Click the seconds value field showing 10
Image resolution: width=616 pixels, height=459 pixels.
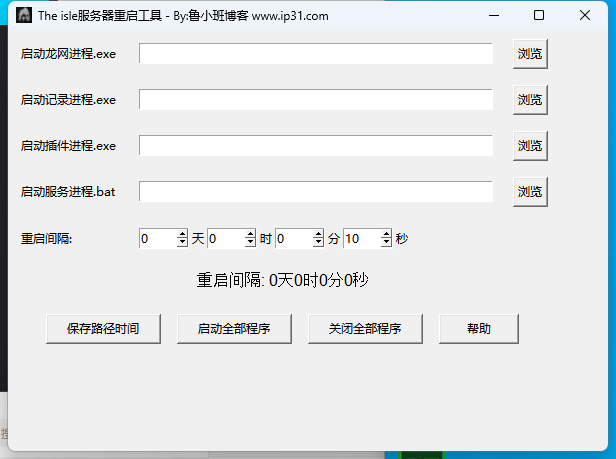coord(363,239)
